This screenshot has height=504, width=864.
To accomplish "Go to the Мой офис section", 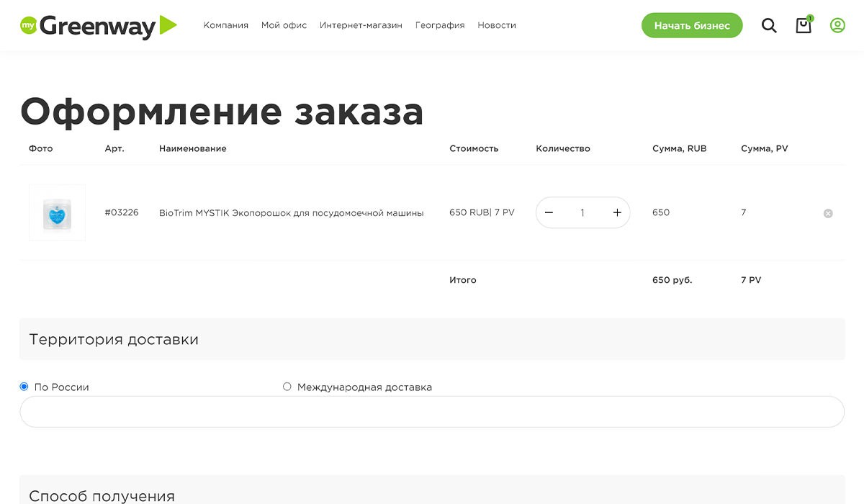I will 284,24.
